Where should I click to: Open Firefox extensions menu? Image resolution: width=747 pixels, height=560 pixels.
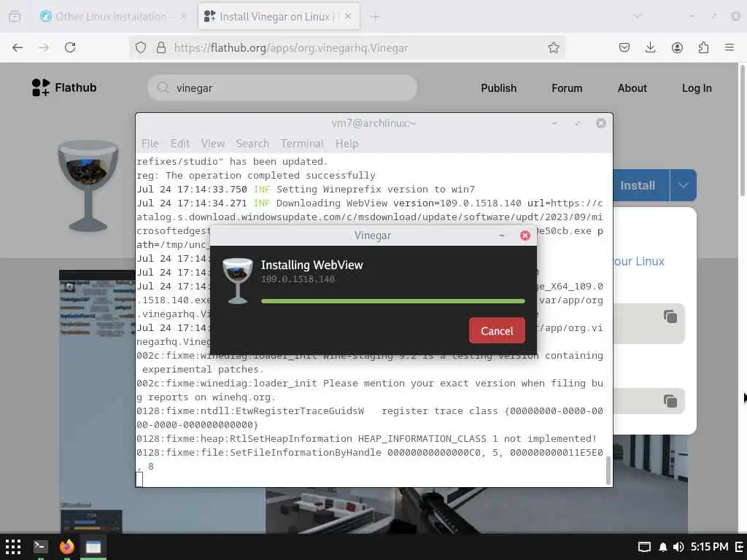click(703, 47)
